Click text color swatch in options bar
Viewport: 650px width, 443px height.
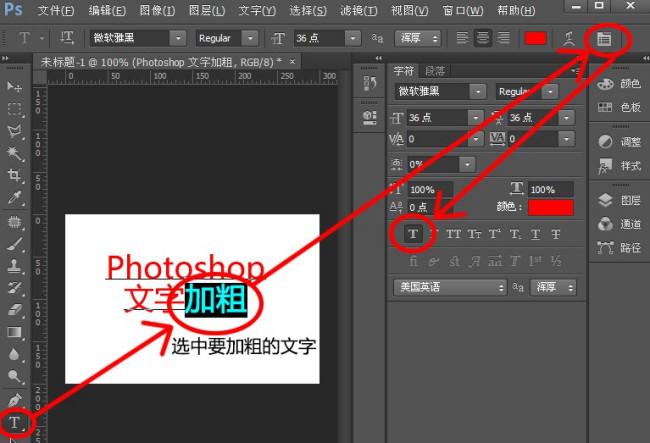tap(536, 39)
